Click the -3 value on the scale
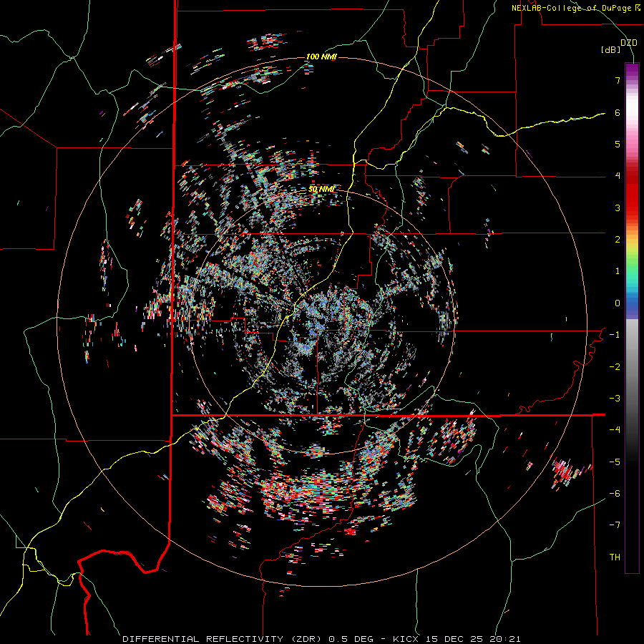The image size is (644, 644). [x=615, y=399]
